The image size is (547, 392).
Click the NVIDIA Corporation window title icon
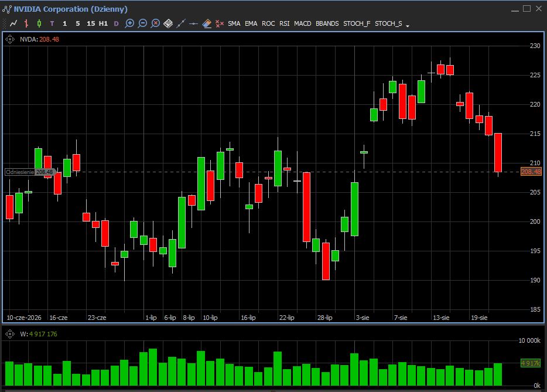[6, 9]
